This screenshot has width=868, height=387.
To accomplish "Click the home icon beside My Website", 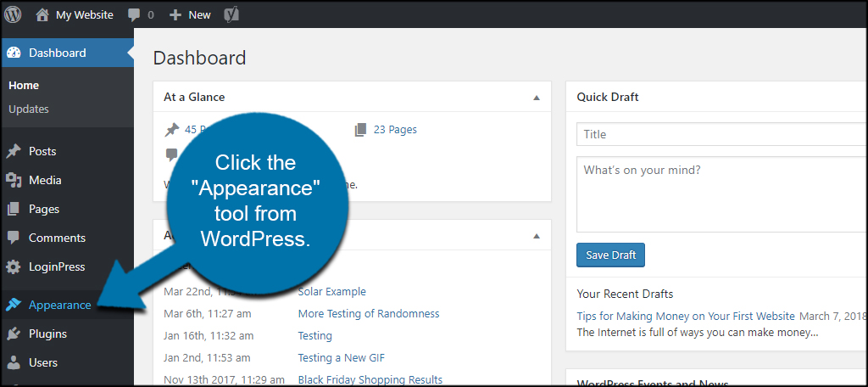I will pyautogui.click(x=42, y=14).
